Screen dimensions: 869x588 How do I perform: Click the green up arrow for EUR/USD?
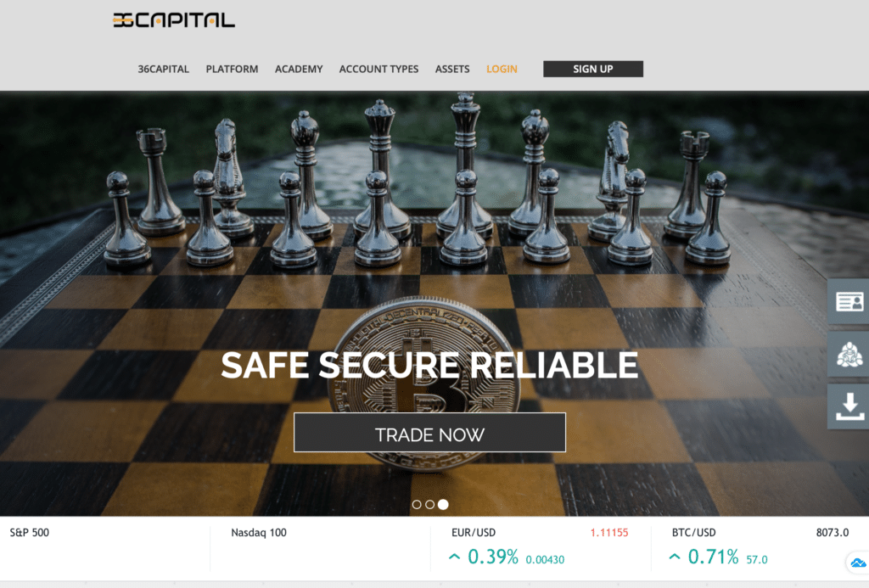[x=455, y=557]
